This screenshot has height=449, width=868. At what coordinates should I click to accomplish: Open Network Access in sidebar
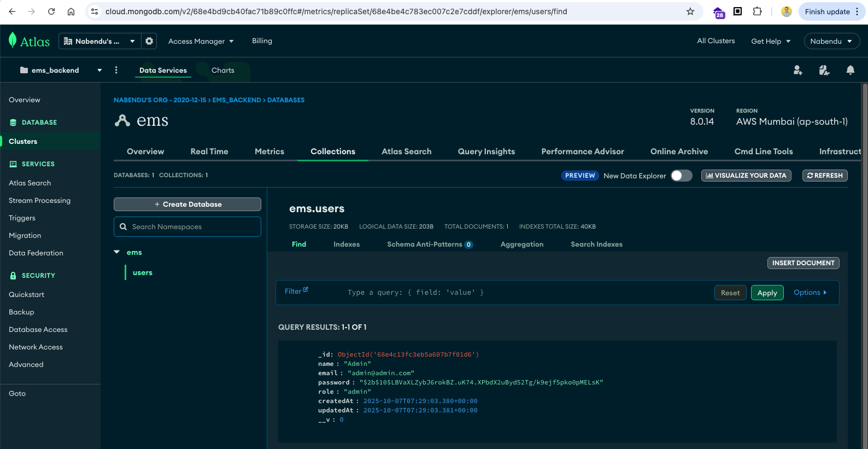(36, 347)
